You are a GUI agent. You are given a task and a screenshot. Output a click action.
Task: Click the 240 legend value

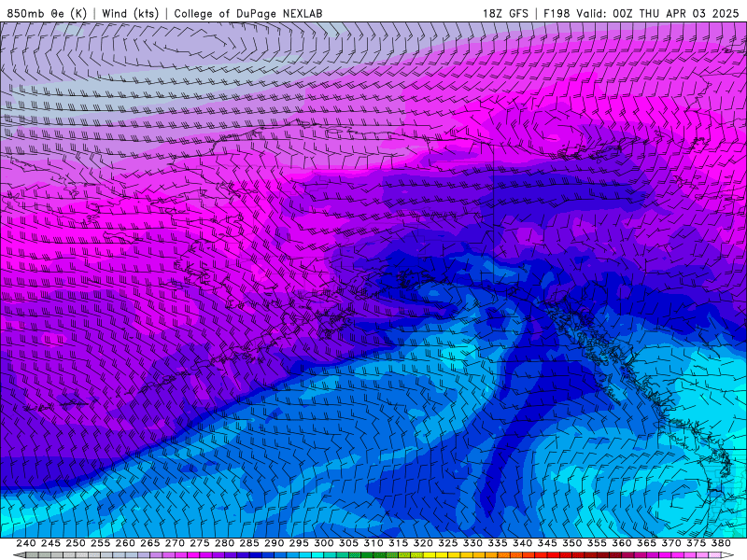tap(26, 543)
